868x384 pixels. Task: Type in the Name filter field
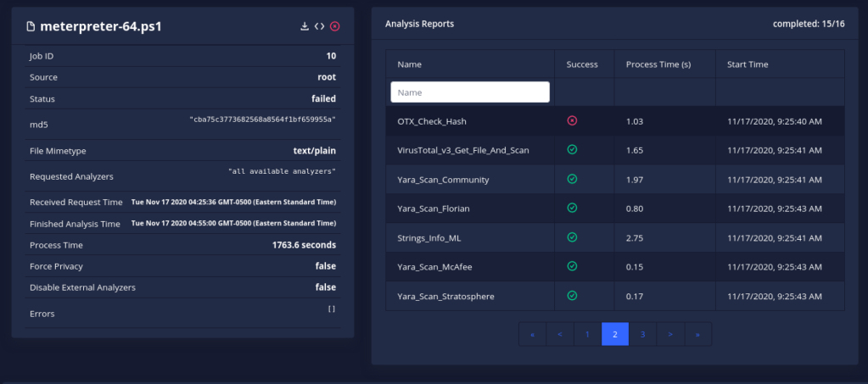(x=470, y=92)
